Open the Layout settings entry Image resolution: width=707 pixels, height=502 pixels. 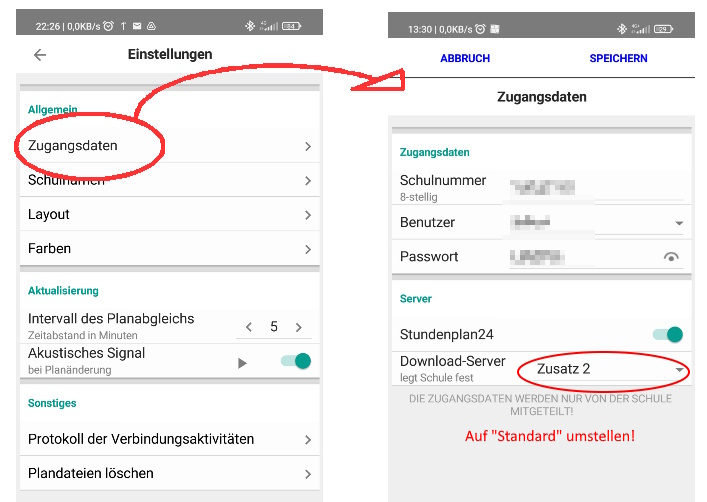tap(170, 214)
